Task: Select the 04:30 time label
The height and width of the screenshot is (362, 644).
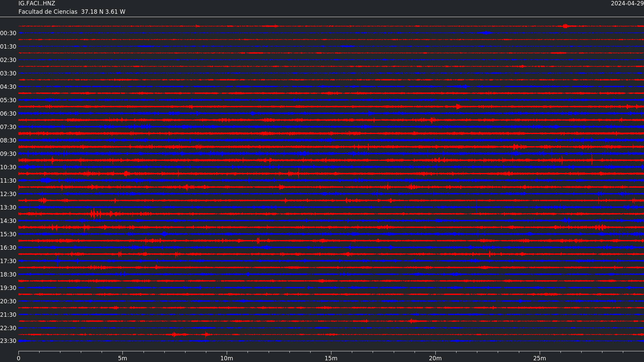Action: pos(8,87)
